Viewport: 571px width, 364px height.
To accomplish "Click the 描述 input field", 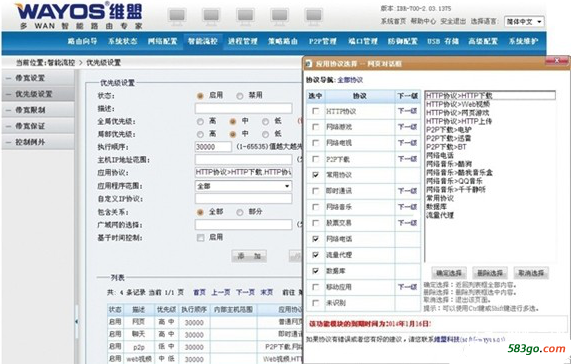I will [243, 108].
